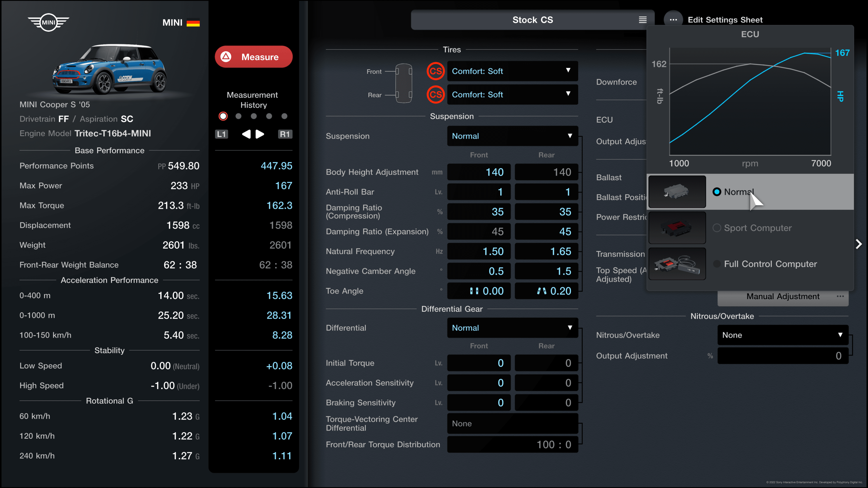The width and height of the screenshot is (868, 488).
Task: Go to next measurement with right arrow
Action: 260,134
